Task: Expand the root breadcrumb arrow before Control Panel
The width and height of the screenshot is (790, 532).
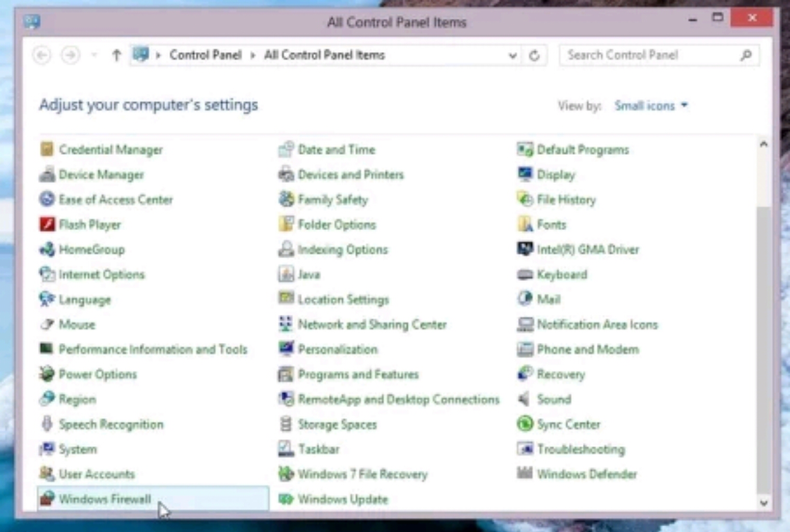Action: click(158, 55)
